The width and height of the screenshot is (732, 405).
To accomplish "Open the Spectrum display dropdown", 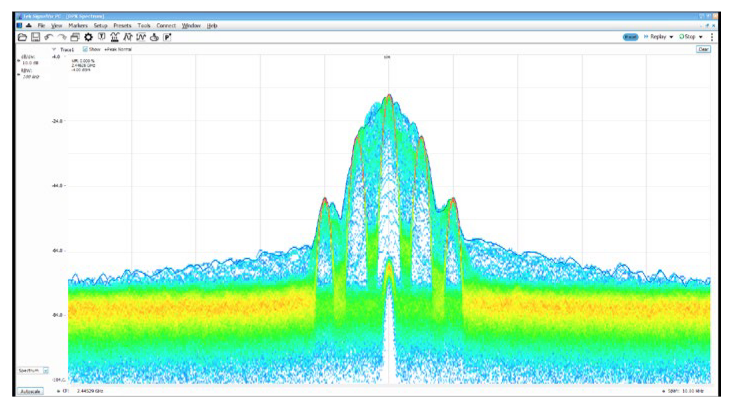I will click(45, 370).
